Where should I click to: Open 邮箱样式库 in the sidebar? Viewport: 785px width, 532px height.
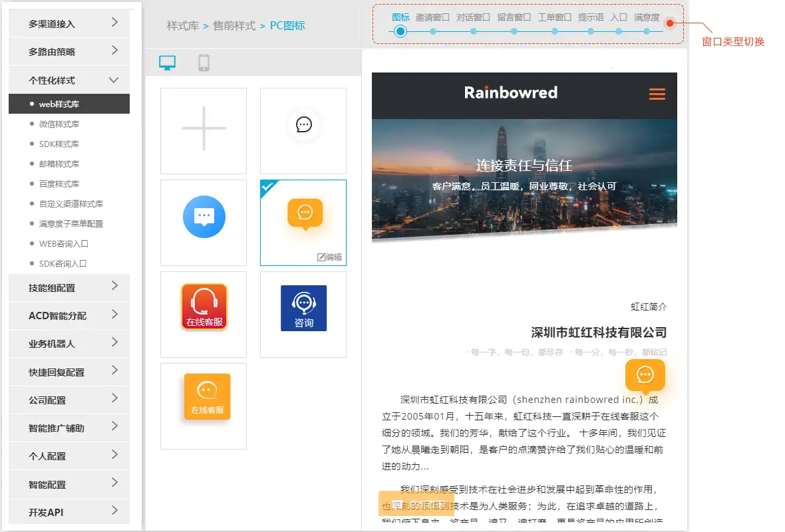tap(59, 164)
